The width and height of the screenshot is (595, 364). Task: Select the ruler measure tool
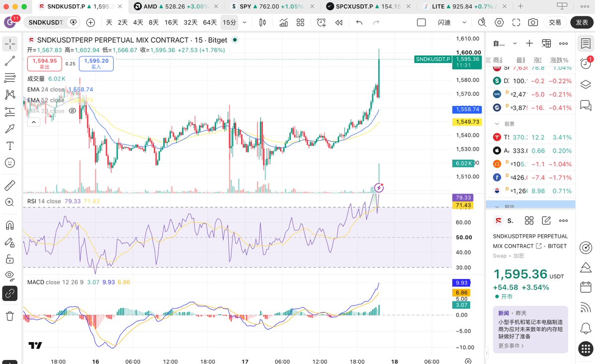[10, 185]
